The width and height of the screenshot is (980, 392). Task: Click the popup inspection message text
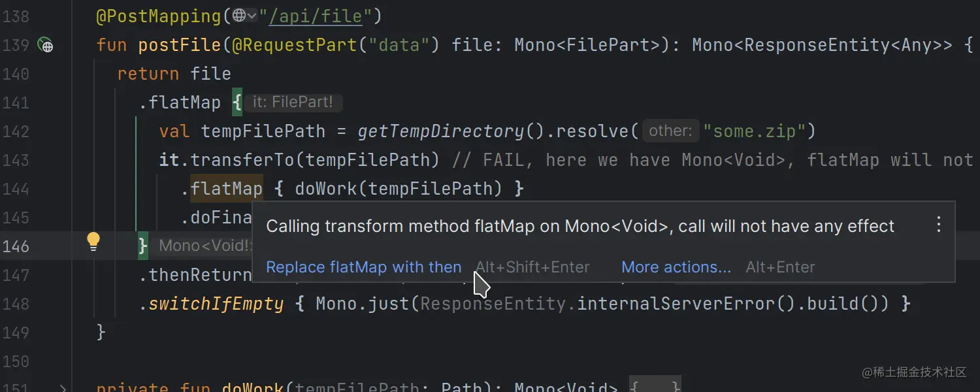tap(580, 226)
